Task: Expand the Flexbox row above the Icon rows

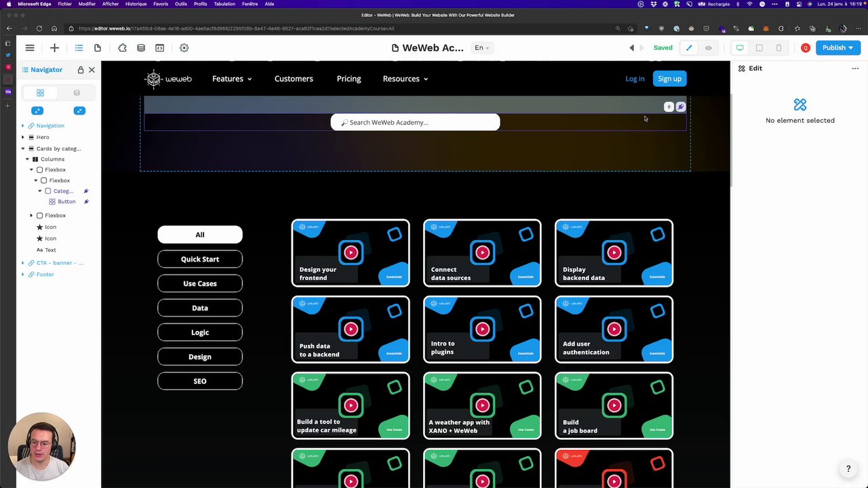Action: point(31,216)
